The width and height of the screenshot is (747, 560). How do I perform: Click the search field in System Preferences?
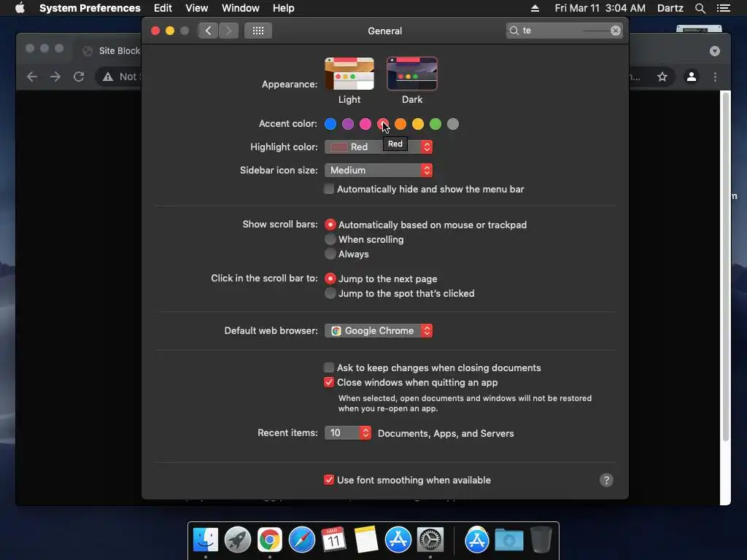coord(564,31)
